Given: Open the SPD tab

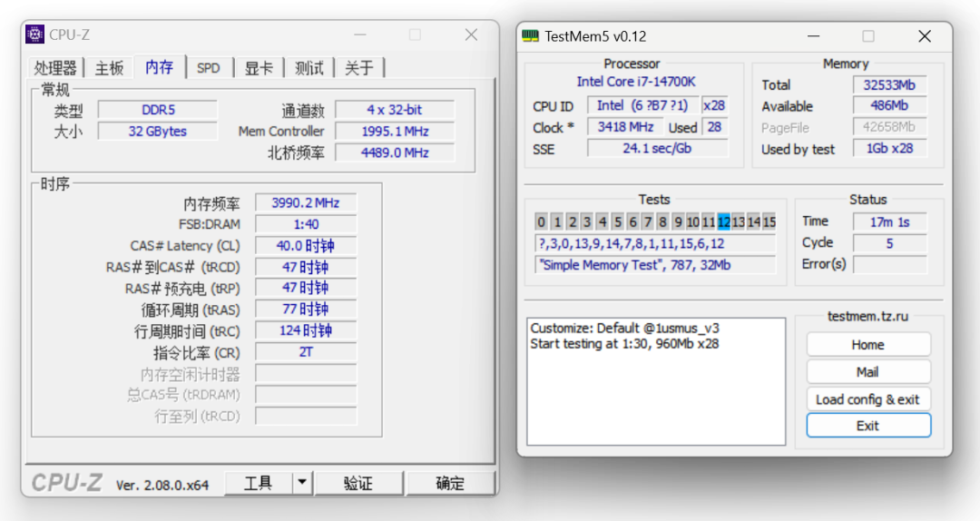Looking at the screenshot, I should (209, 67).
